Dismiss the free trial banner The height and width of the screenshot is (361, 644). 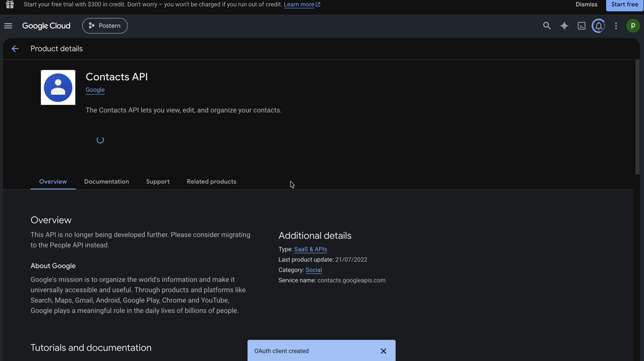coord(586,4)
